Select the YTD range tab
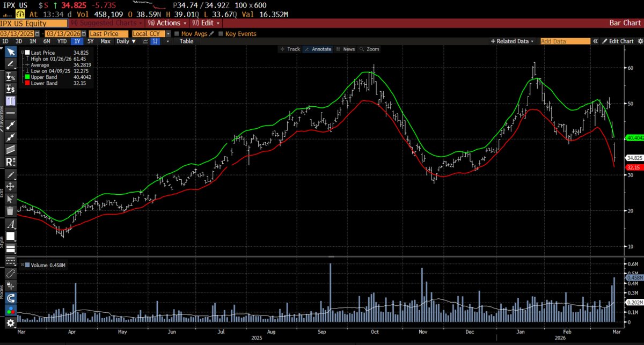 click(62, 41)
